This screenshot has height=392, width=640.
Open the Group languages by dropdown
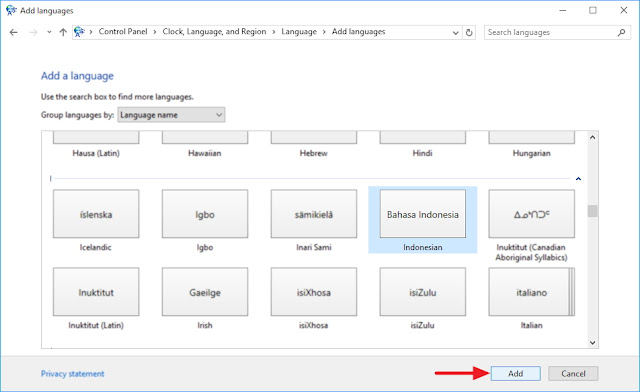click(171, 115)
